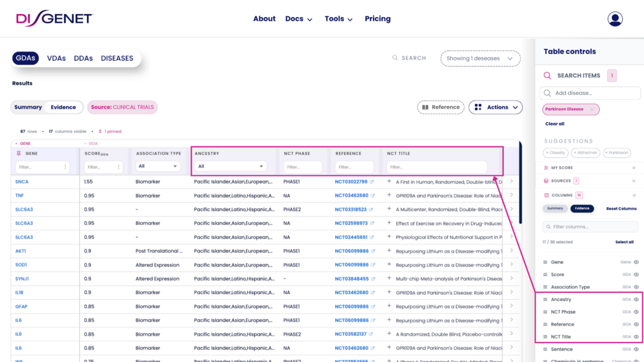
Task: Add Obesity suggestion chip
Action: [x=555, y=153]
